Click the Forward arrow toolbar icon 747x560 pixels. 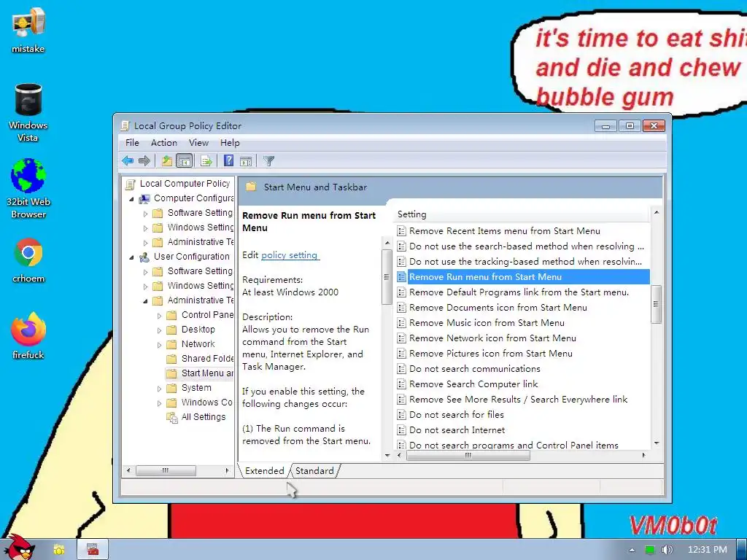(x=144, y=161)
